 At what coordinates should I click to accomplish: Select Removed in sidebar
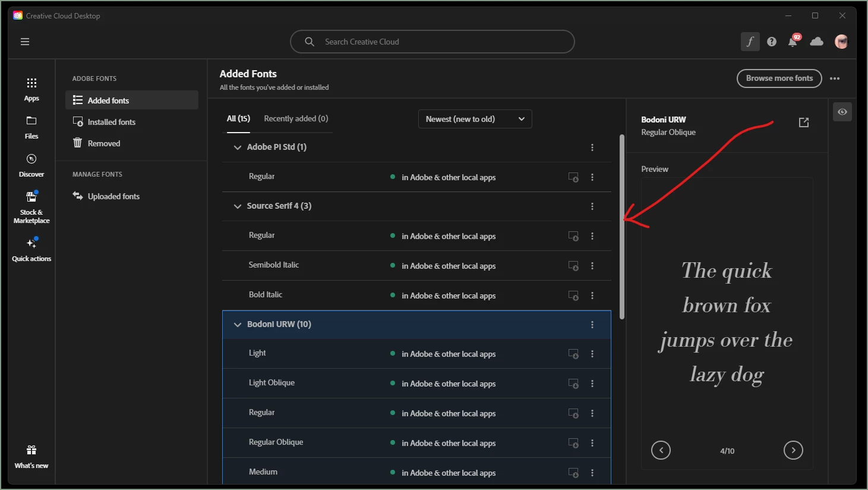(132, 143)
